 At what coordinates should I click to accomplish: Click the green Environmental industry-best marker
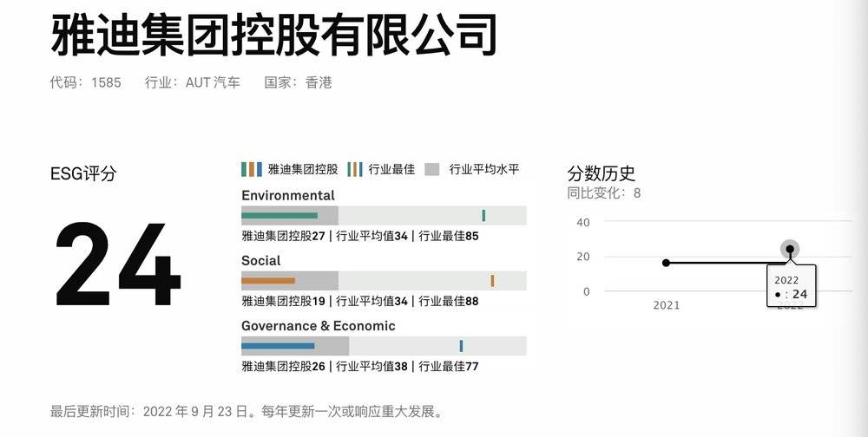point(483,215)
